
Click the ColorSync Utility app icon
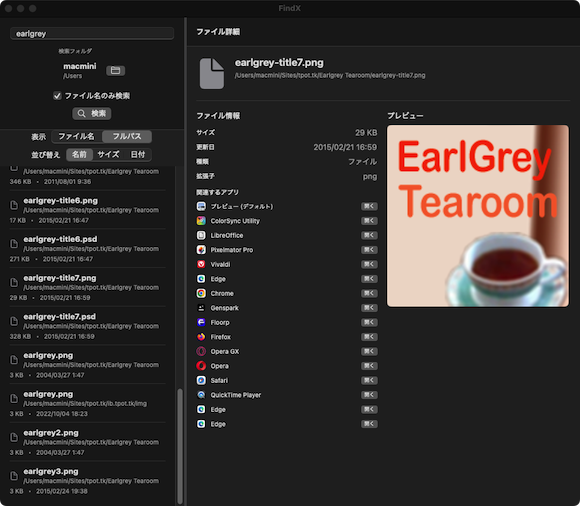pos(201,221)
